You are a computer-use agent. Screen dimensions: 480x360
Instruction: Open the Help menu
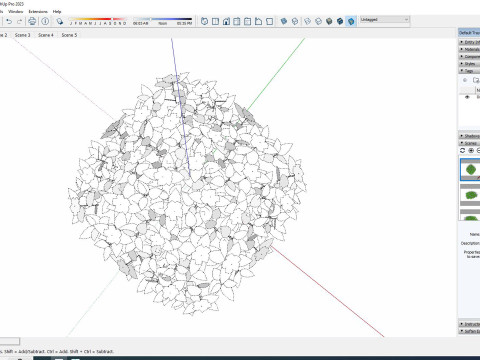point(57,11)
